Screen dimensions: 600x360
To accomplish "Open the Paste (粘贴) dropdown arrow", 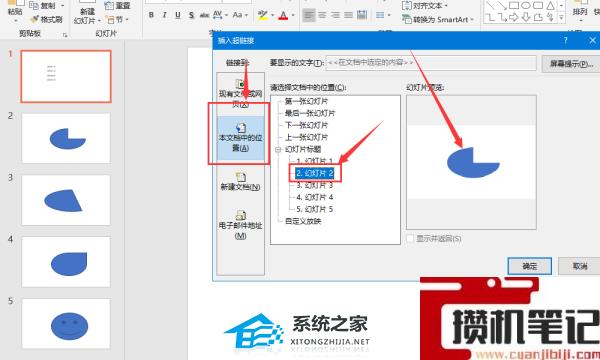I will (x=15, y=21).
